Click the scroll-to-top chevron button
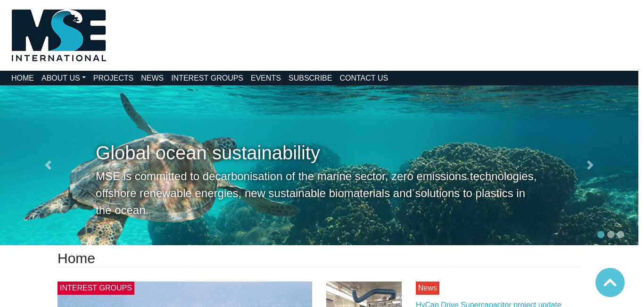The image size is (644, 307). 610,282
